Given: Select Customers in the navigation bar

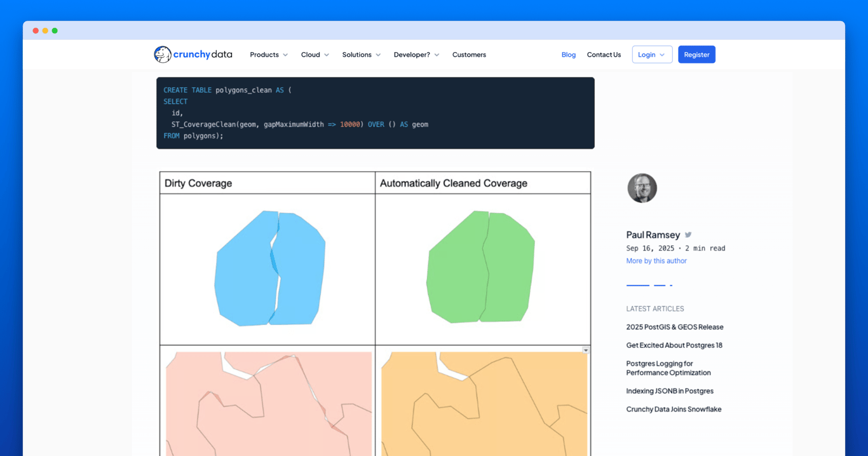Looking at the screenshot, I should (469, 55).
